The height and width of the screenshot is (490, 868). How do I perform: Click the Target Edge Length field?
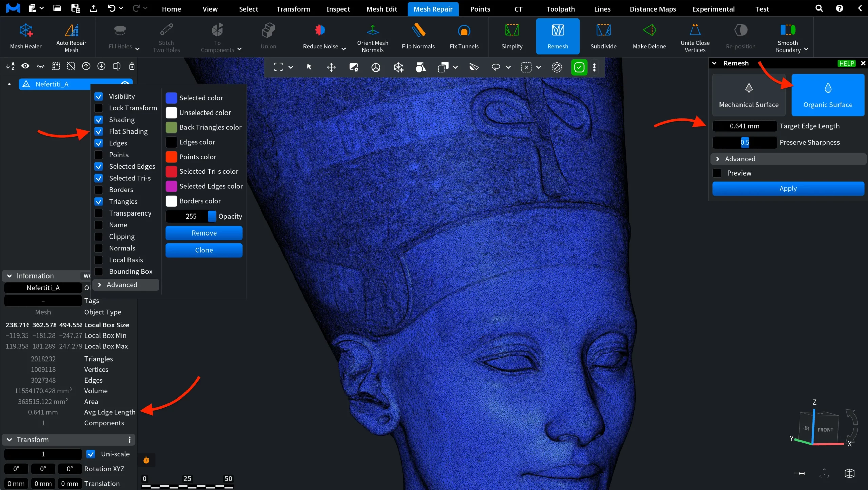click(x=745, y=126)
